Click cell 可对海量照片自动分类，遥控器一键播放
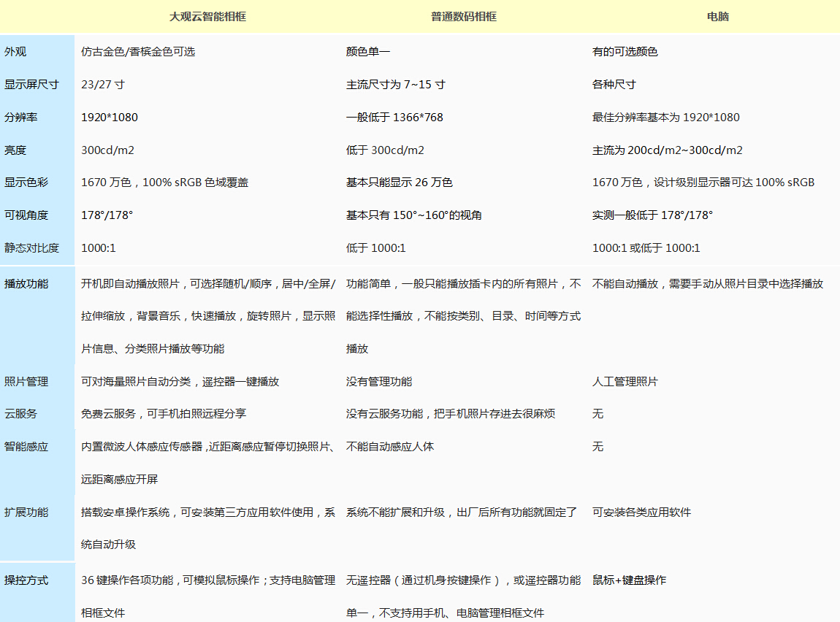 click(x=180, y=382)
